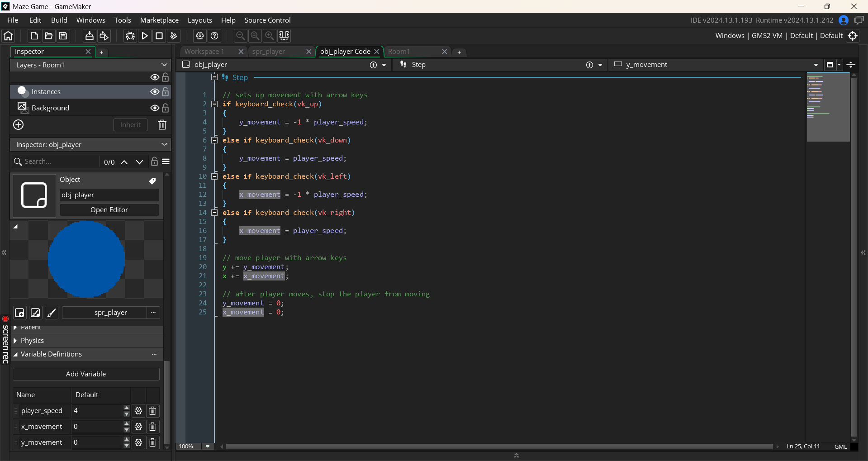Switch to the Room1 tab
The height and width of the screenshot is (461, 868).
click(x=399, y=52)
